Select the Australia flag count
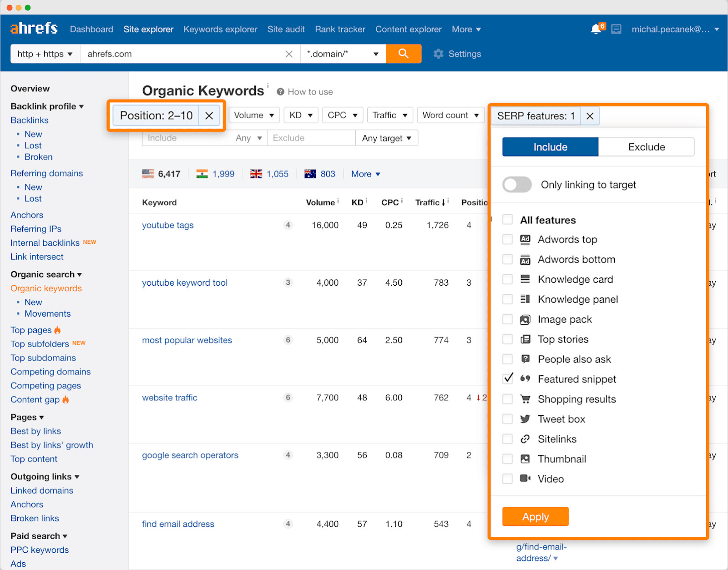Screen dimensions: 728x570 click(x=320, y=174)
